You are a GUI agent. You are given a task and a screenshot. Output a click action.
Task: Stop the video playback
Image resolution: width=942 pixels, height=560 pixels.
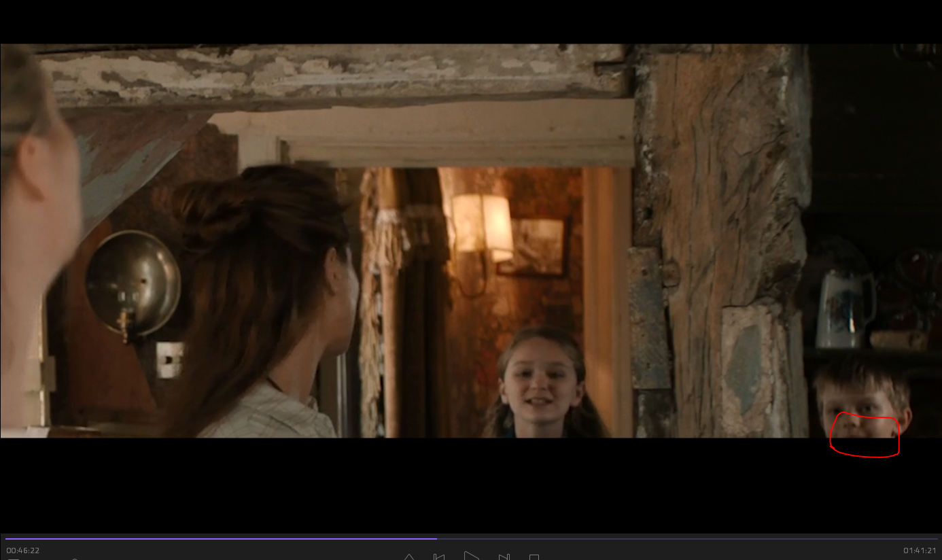tap(534, 557)
